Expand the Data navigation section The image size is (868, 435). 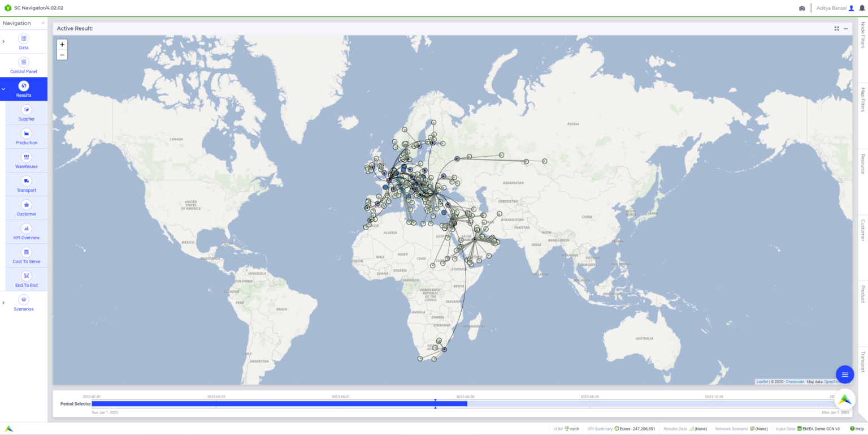[4, 41]
